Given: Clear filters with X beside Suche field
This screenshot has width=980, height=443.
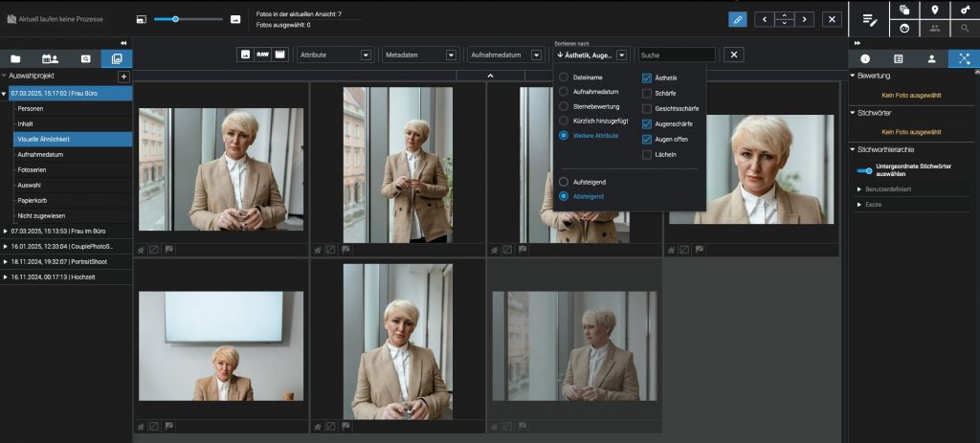Looking at the screenshot, I should coord(734,55).
